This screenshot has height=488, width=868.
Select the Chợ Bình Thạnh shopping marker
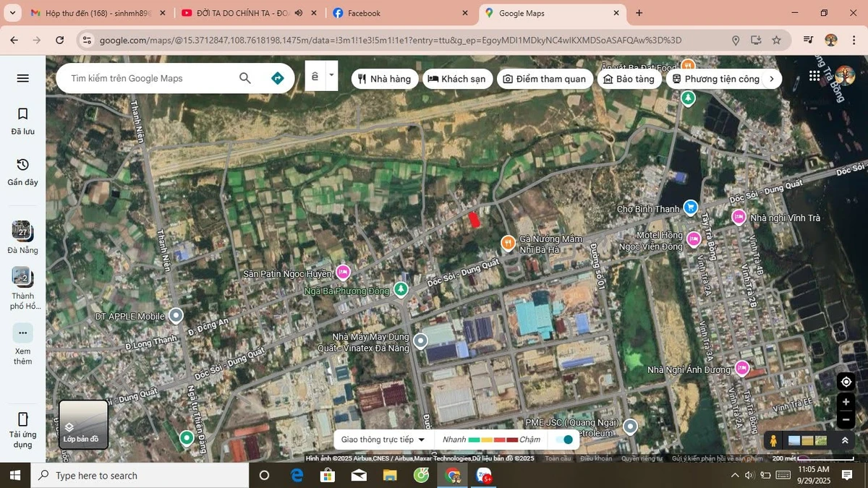[x=691, y=207]
